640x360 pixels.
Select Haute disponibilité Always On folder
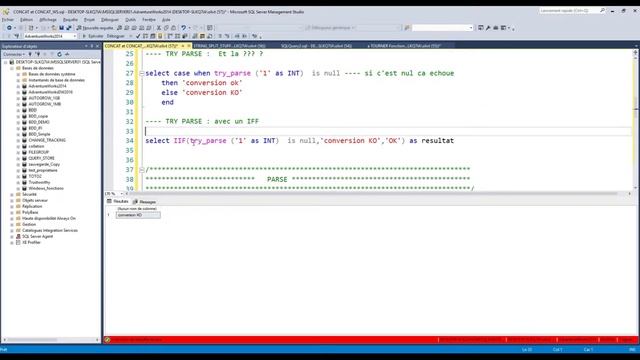pyautogui.click(x=49, y=218)
